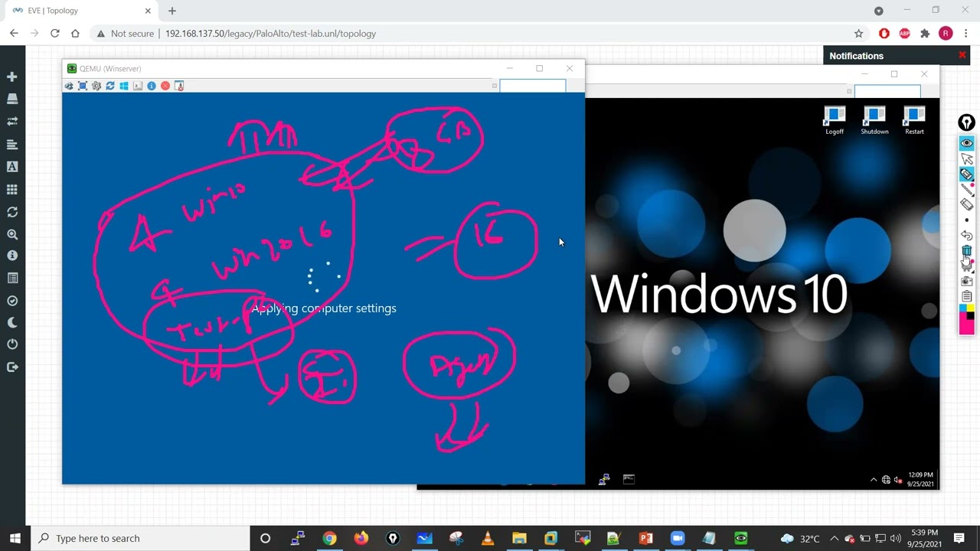
Task: Toggle the night mode moon icon
Action: coord(12,323)
